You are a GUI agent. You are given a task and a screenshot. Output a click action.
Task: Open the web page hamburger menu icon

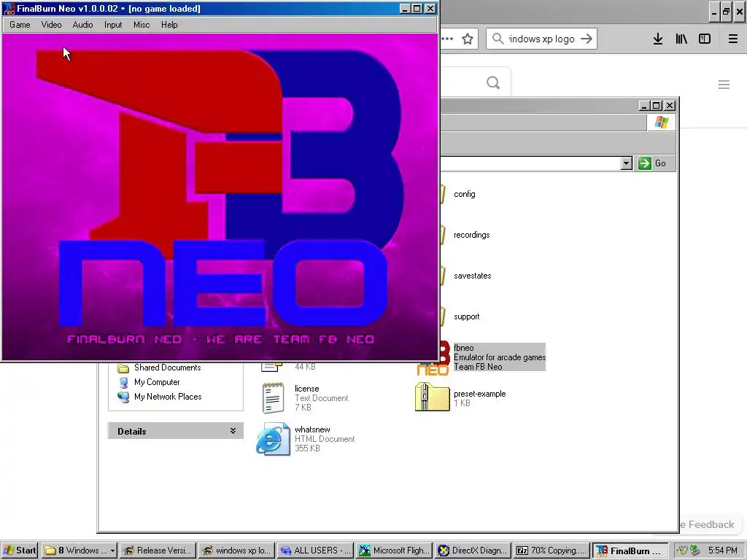pos(724,85)
